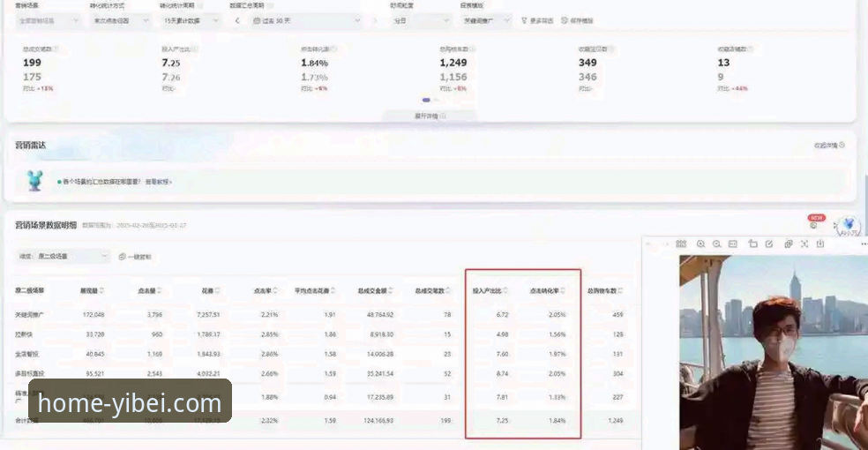Click the 95,521 impressions cell
868x450 pixels.
(94, 373)
